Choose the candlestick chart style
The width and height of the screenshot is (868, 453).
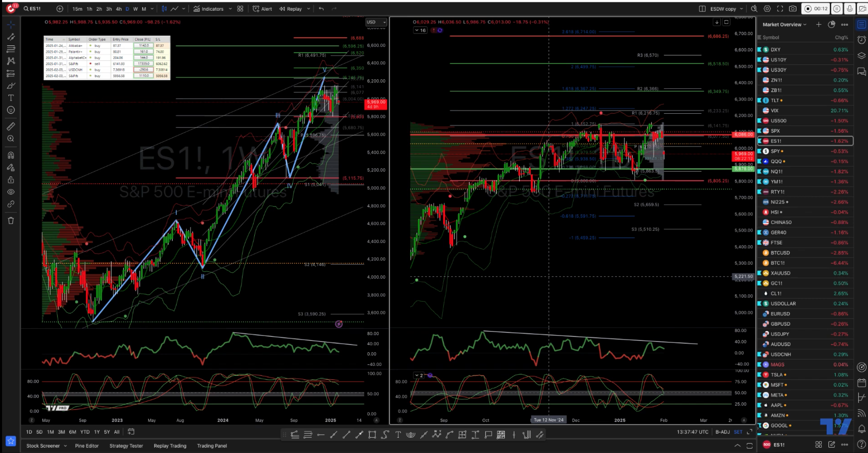click(165, 9)
